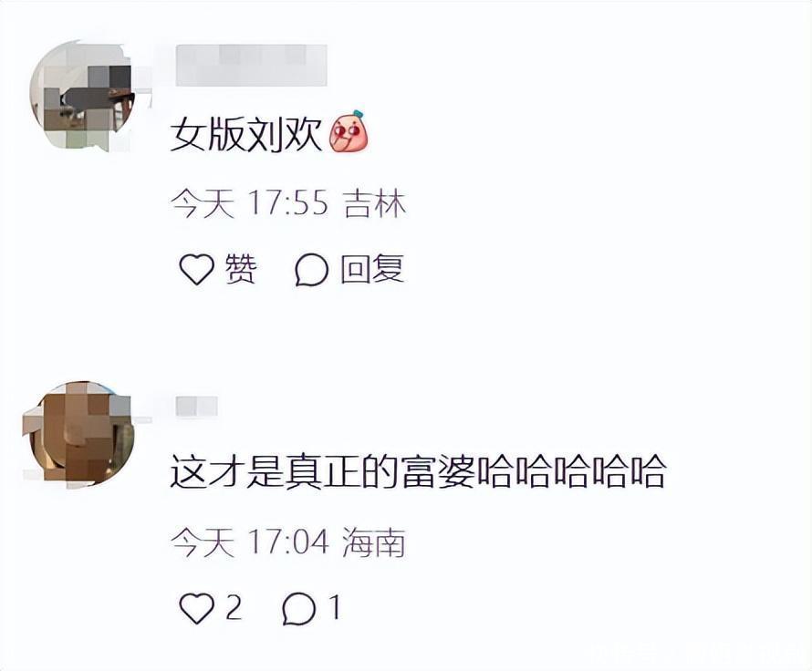Open replies via bubble icon showing 1

click(x=299, y=608)
